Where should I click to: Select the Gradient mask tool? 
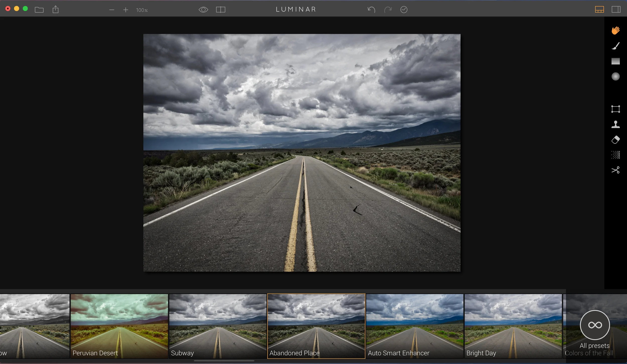[x=615, y=61]
